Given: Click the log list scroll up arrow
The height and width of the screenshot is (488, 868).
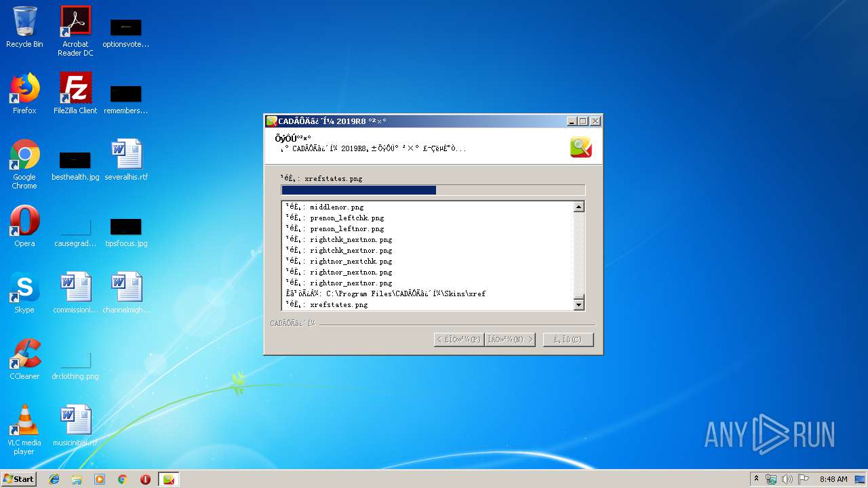Looking at the screenshot, I should pyautogui.click(x=578, y=207).
